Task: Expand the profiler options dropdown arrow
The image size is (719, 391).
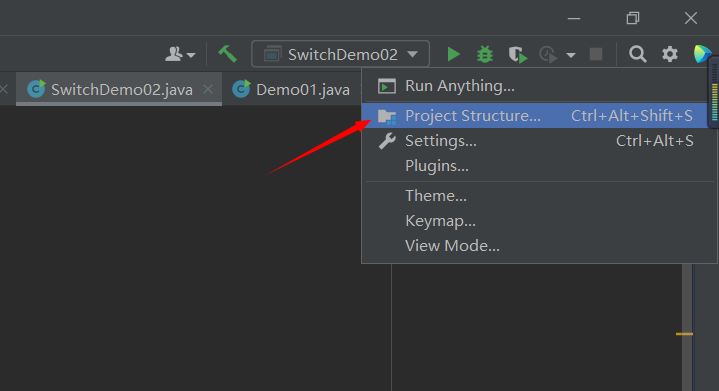Action: click(571, 55)
